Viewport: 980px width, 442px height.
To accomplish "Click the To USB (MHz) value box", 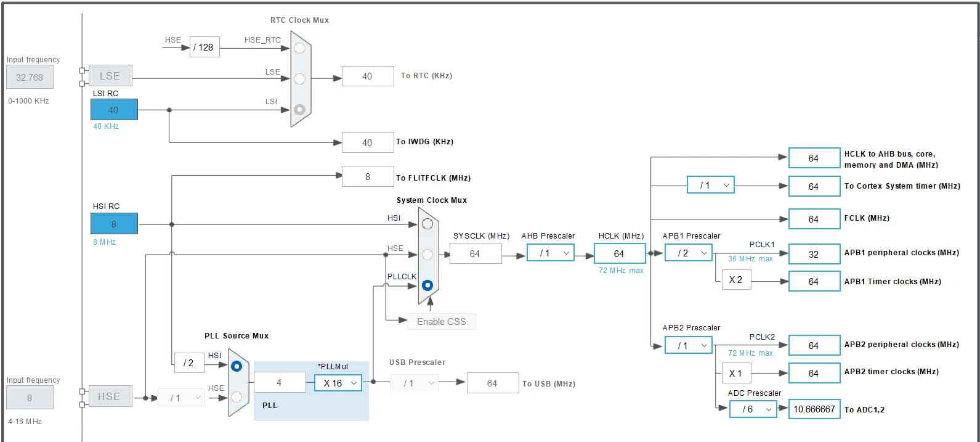I will [493, 383].
